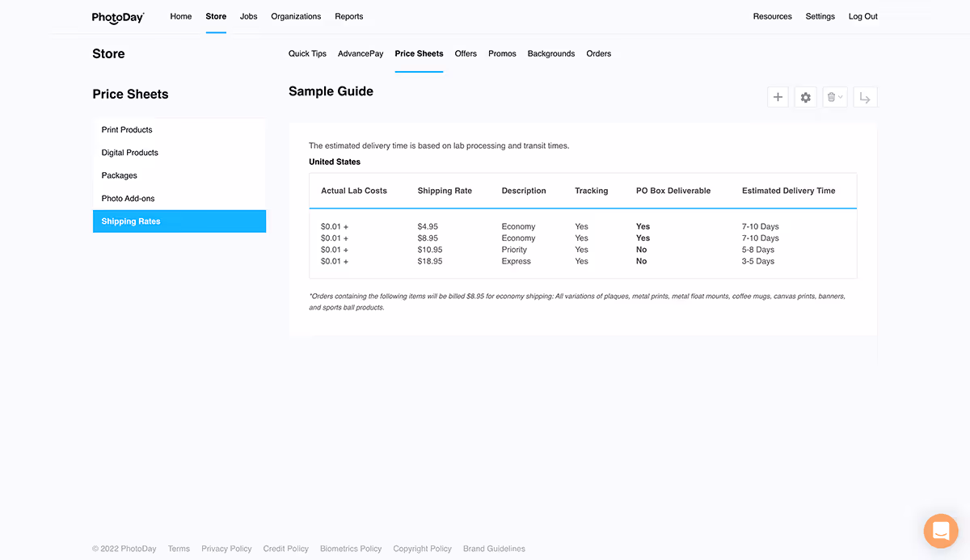Click the 3-5 Days delivery time

click(x=758, y=261)
